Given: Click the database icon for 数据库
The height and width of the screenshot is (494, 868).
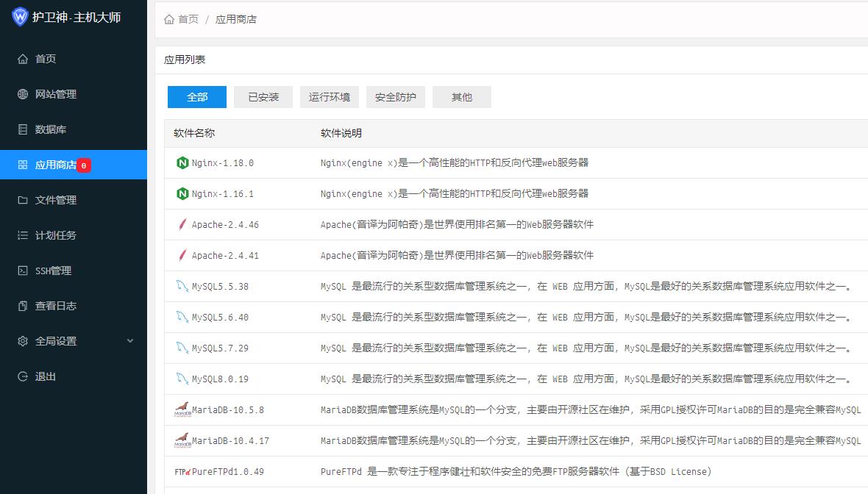Looking at the screenshot, I should pyautogui.click(x=23, y=129).
